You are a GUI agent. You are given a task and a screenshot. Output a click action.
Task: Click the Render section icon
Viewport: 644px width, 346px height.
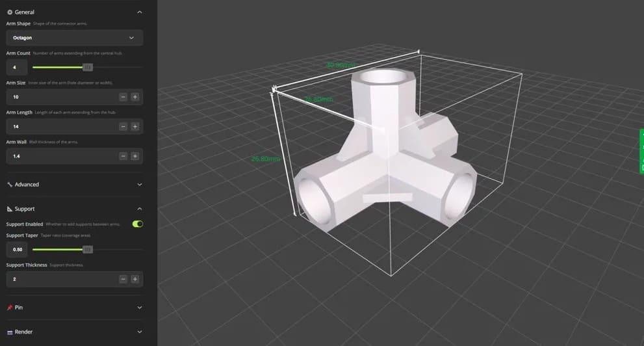[10, 332]
